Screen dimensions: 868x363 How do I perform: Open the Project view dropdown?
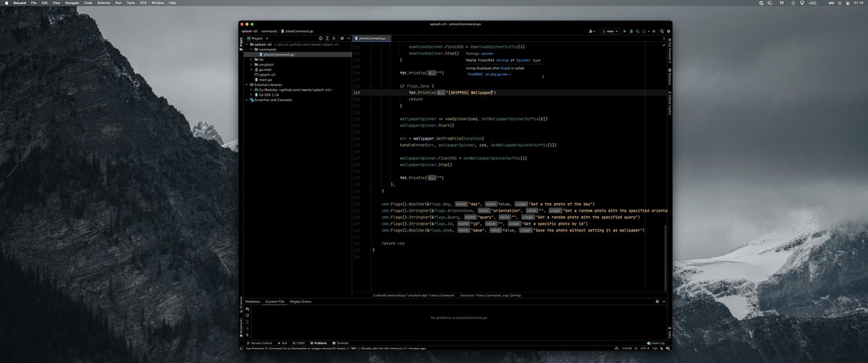(x=257, y=38)
